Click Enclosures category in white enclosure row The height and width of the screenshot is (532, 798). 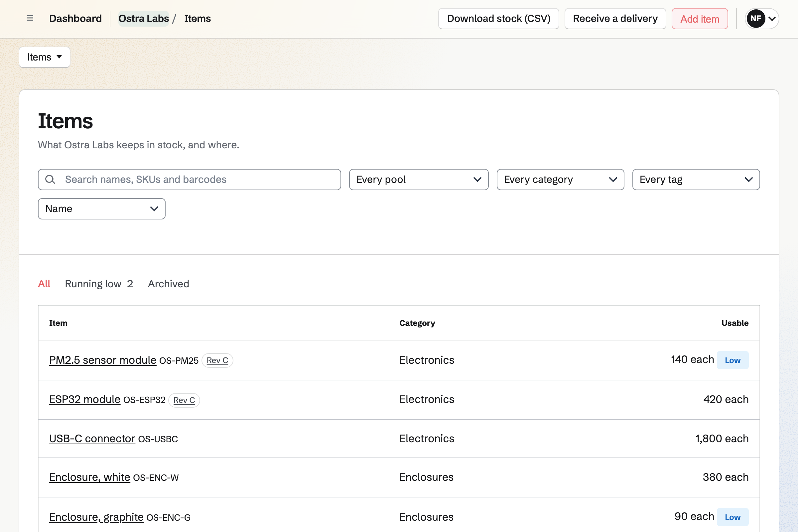pos(426,477)
